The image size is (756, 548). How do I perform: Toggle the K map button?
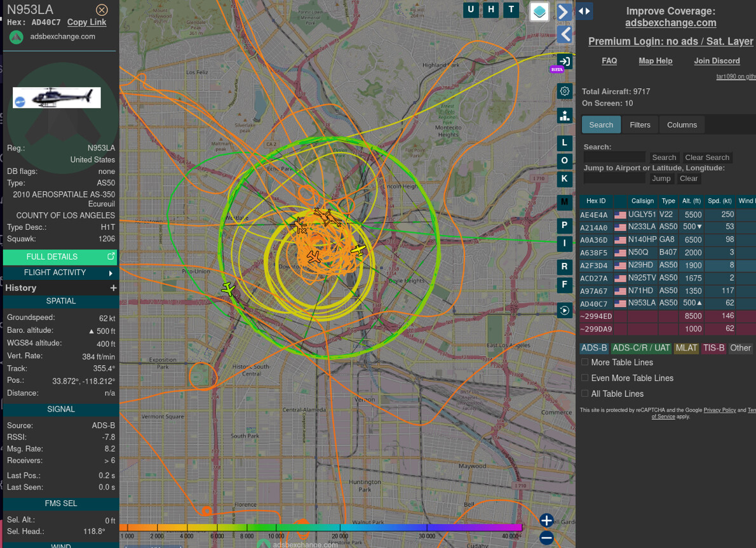click(x=565, y=178)
